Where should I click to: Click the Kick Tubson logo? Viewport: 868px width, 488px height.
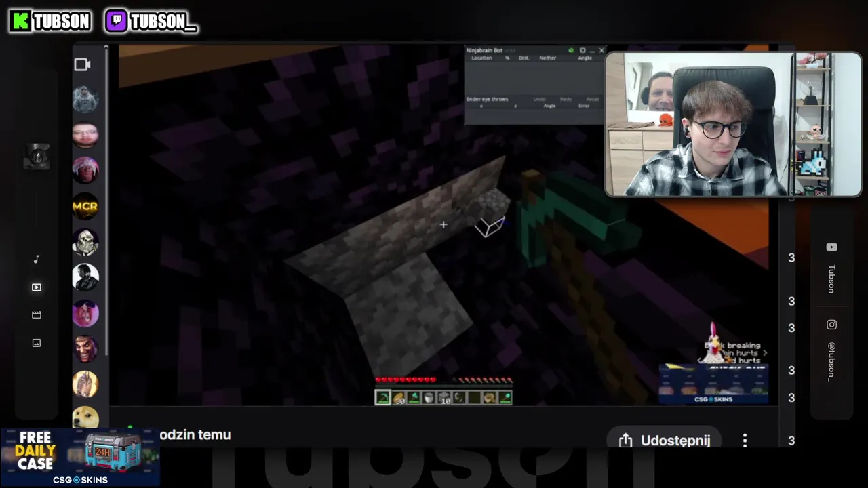point(50,21)
